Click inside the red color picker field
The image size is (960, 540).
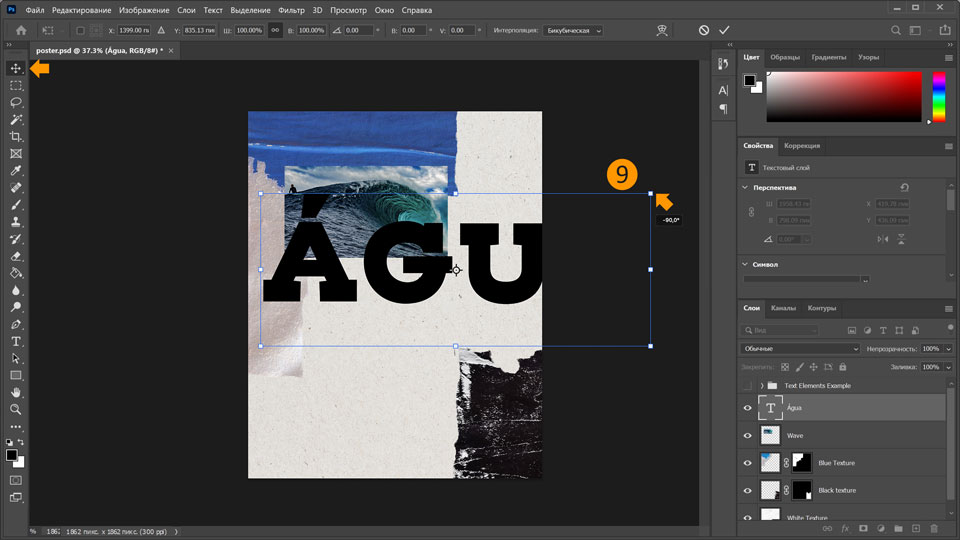tap(844, 97)
